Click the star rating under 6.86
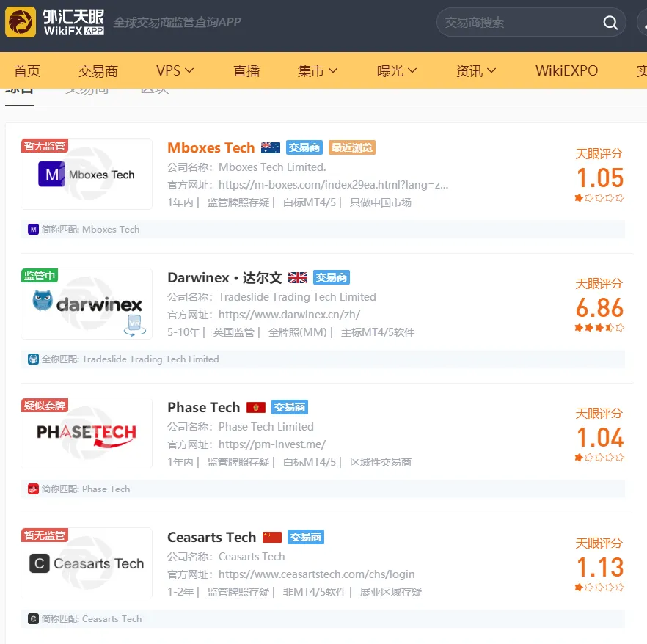The width and height of the screenshot is (647, 644). [x=599, y=328]
